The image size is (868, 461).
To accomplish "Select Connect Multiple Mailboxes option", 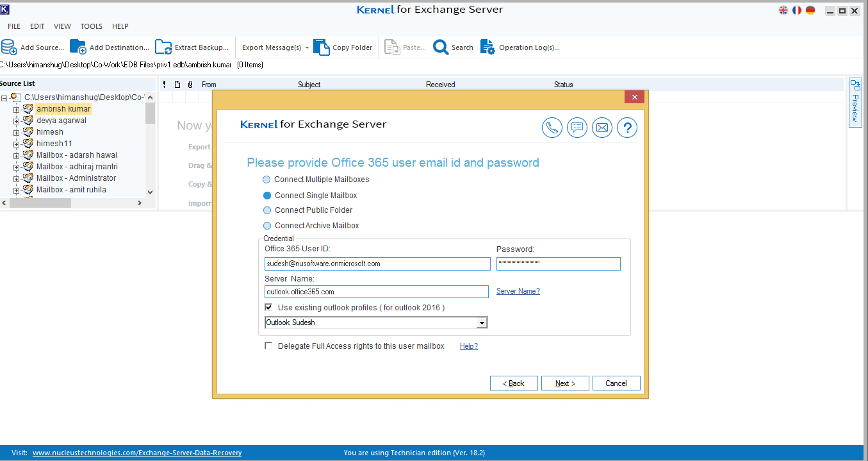I will coord(267,180).
